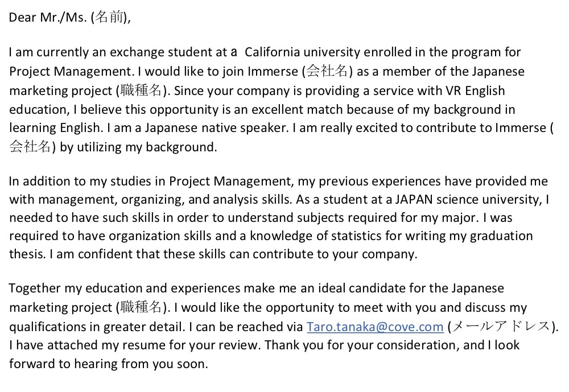Click the word "graduation"
This screenshot has height=392, width=569.
(x=501, y=236)
